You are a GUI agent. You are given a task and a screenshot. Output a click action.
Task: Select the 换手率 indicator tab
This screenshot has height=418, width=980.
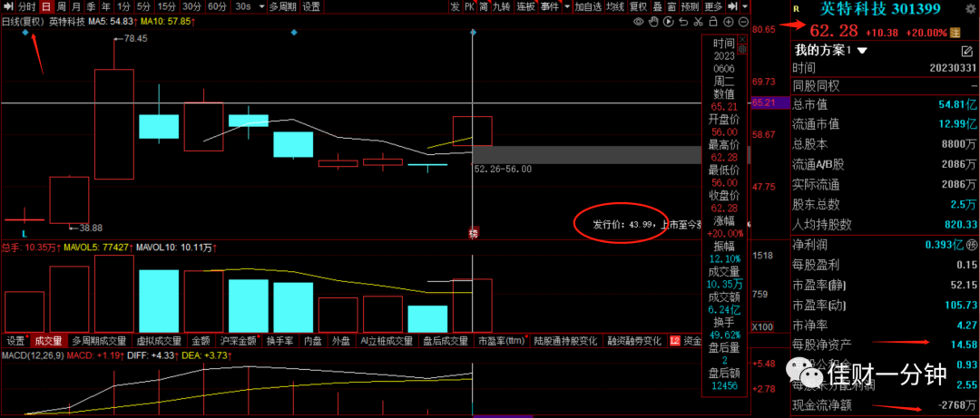pos(279,341)
